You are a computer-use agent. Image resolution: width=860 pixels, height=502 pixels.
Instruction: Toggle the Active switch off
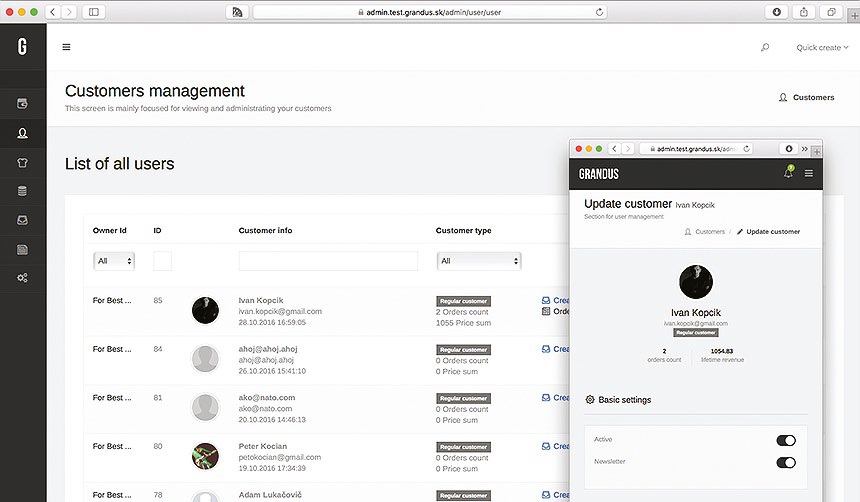coord(786,440)
